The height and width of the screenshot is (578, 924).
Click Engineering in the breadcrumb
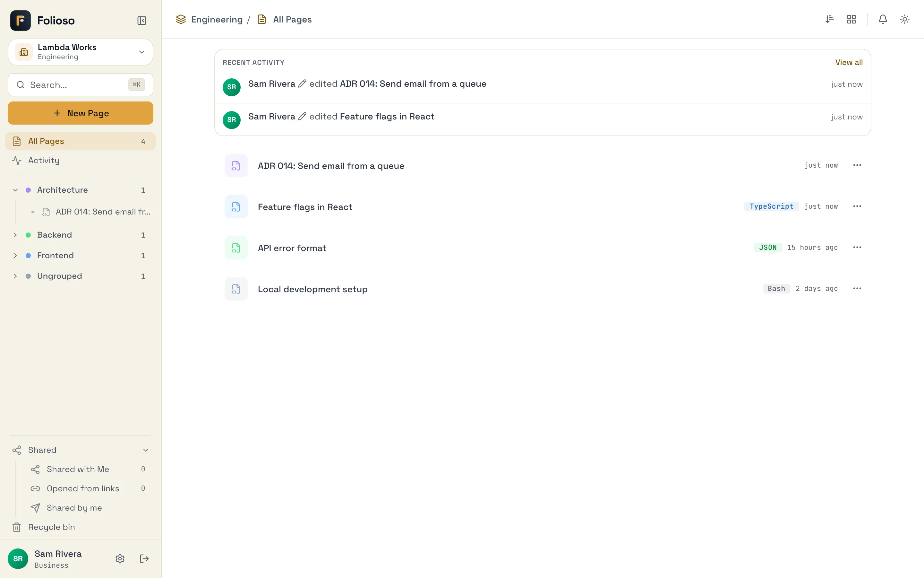pos(217,20)
